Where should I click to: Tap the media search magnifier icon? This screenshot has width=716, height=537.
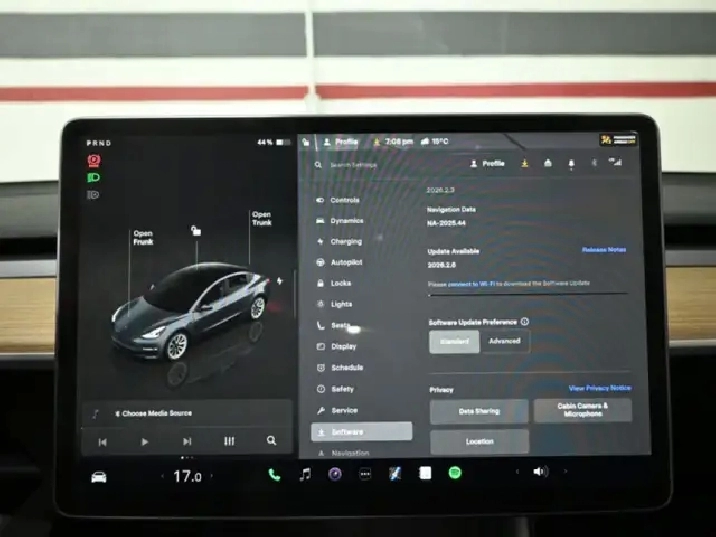tap(271, 440)
